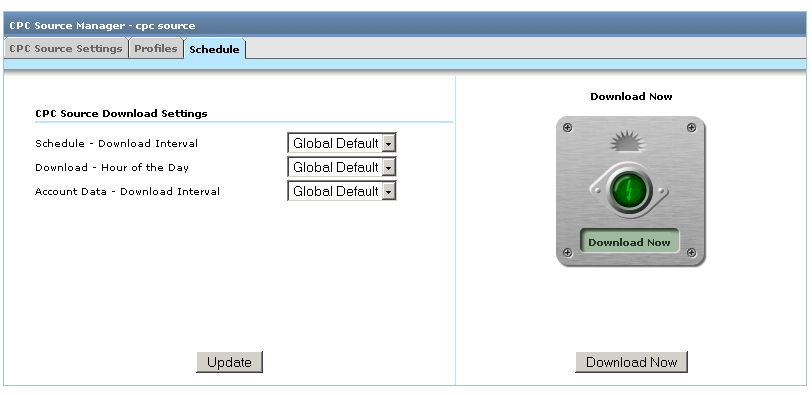Switch to the Profiles tab
The height and width of the screenshot is (395, 812).
156,48
